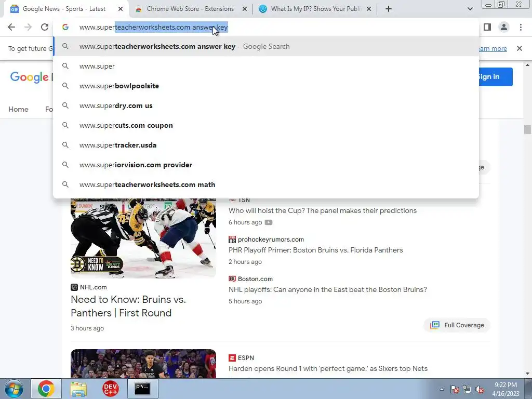Open the Chrome profile avatar
Screen dimensions: 532x399
pyautogui.click(x=504, y=27)
